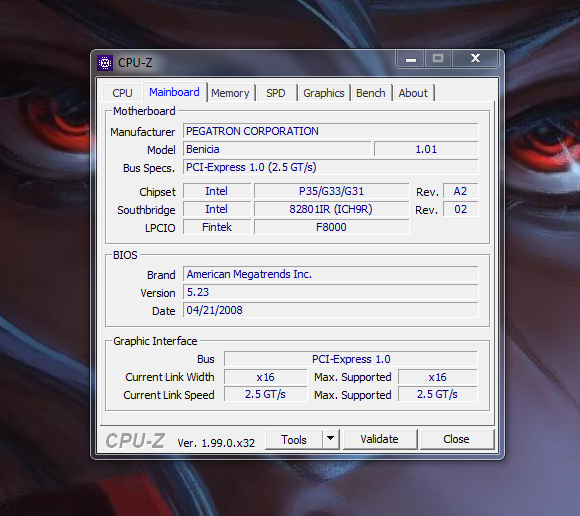The height and width of the screenshot is (516, 580).
Task: Click the LPCIO label
Action: point(160,228)
